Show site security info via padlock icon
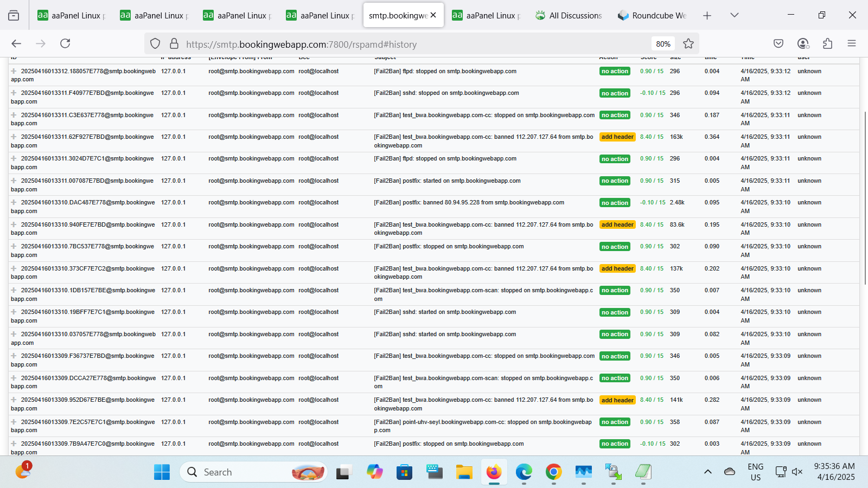Image resolution: width=868 pixels, height=488 pixels. coord(174,43)
